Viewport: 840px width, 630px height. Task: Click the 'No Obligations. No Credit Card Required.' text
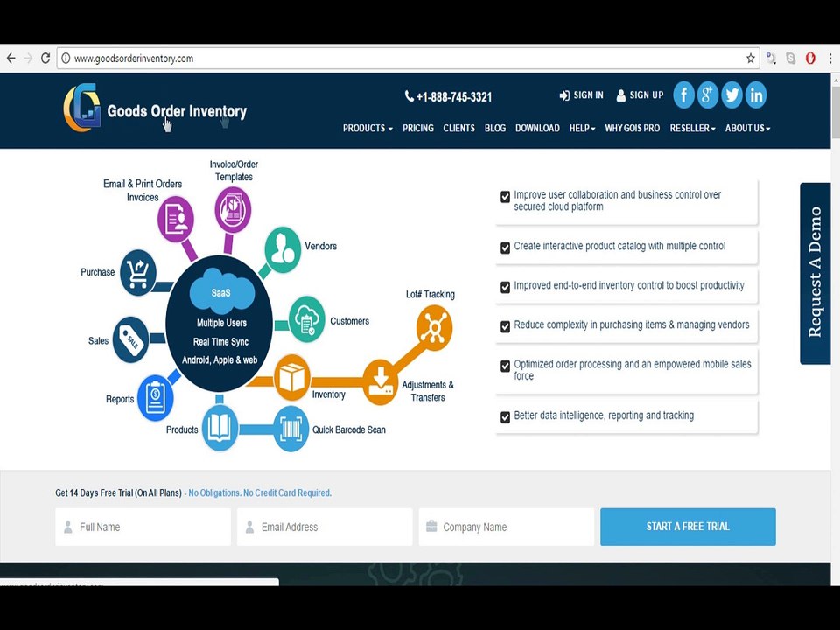260,493
